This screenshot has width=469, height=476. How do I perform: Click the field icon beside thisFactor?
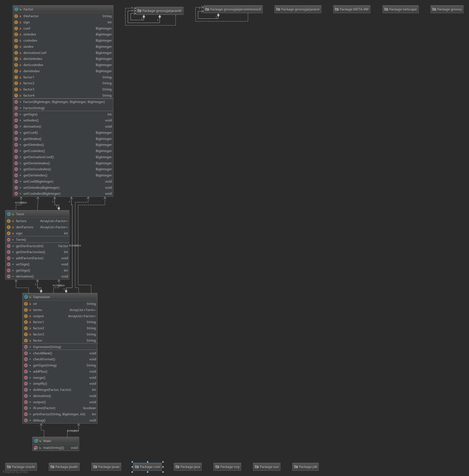pyautogui.click(x=16, y=16)
